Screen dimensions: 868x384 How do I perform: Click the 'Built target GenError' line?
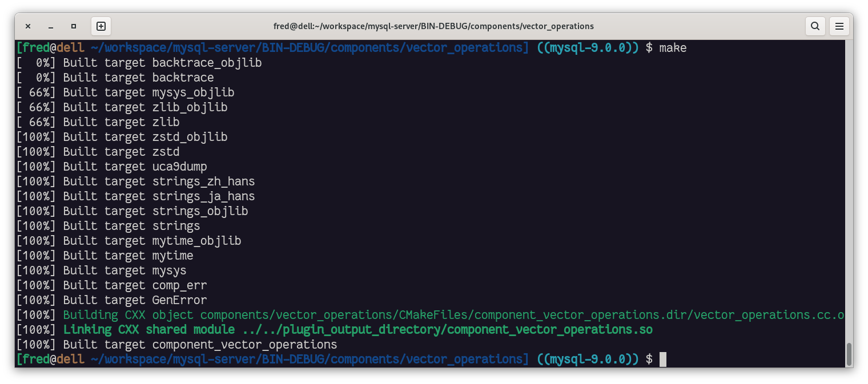click(x=135, y=300)
